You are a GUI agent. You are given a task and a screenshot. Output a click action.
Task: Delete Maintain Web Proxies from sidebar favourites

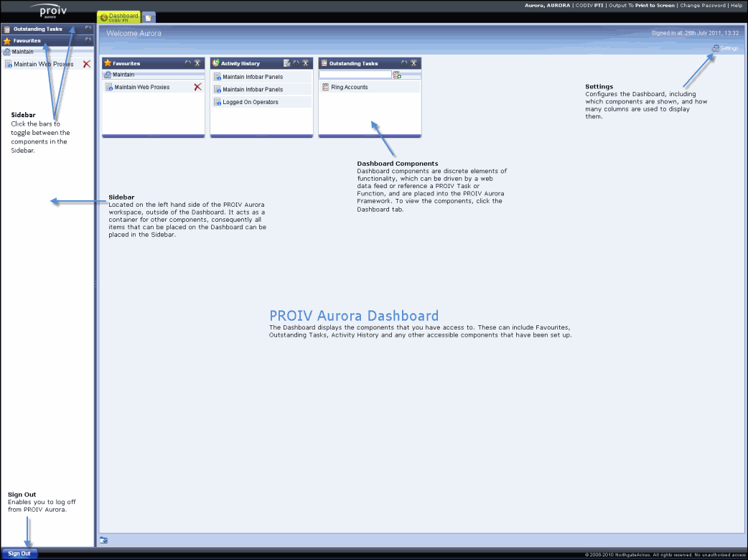(86, 64)
